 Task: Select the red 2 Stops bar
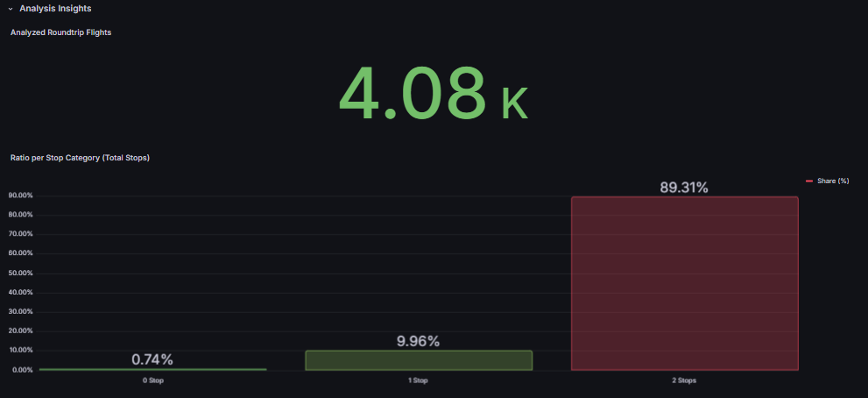pyautogui.click(x=684, y=283)
